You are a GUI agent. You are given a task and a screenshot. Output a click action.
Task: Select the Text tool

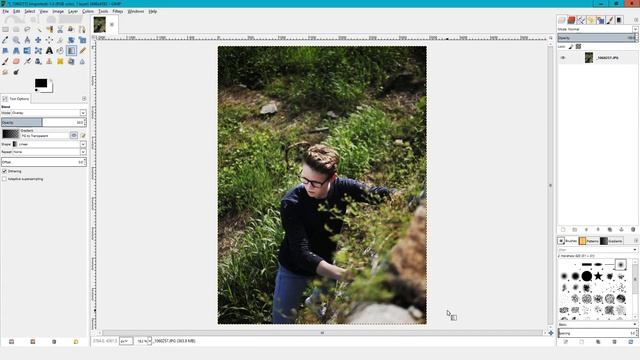(x=49, y=51)
